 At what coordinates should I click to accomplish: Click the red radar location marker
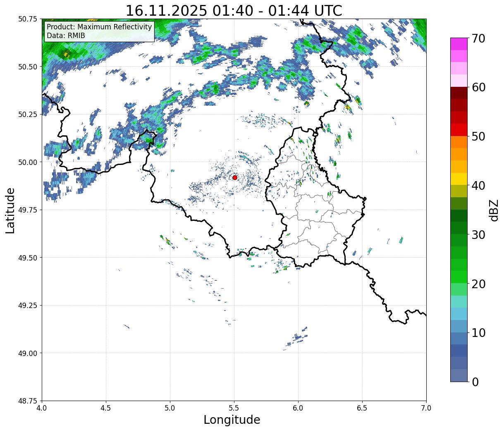234,177
